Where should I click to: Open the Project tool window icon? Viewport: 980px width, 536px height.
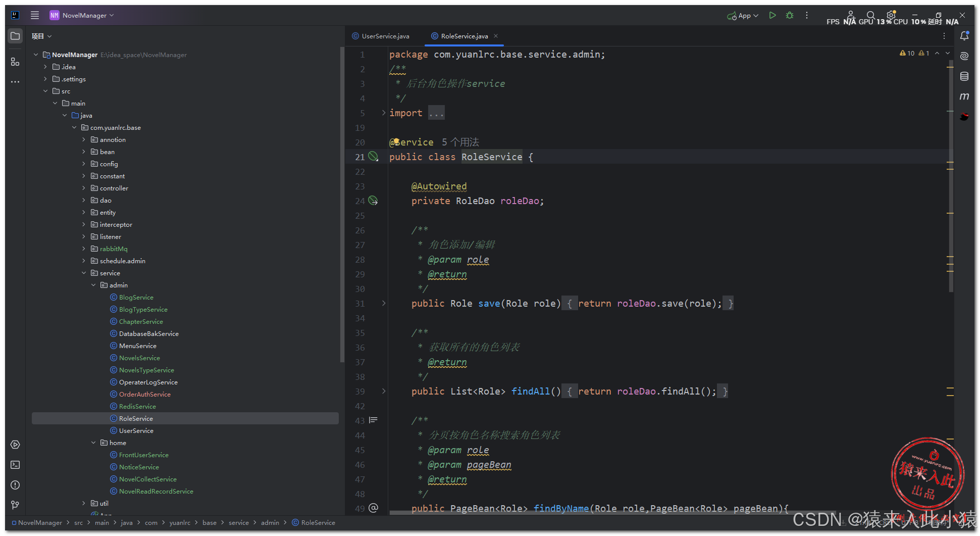[15, 36]
